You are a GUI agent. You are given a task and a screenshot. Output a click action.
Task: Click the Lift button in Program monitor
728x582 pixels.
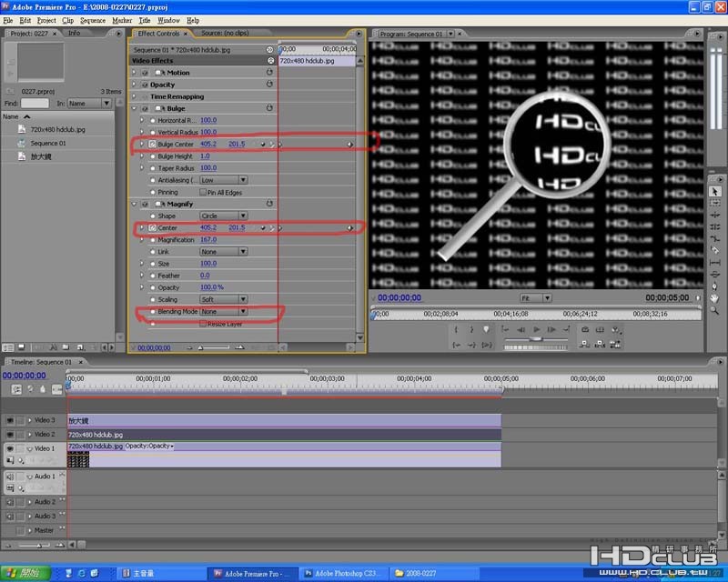point(585,344)
